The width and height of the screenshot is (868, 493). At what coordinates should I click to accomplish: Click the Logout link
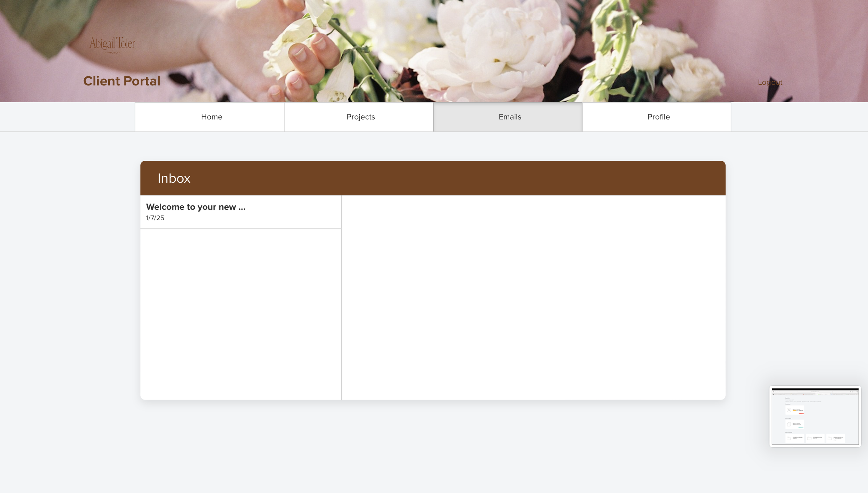pos(770,82)
